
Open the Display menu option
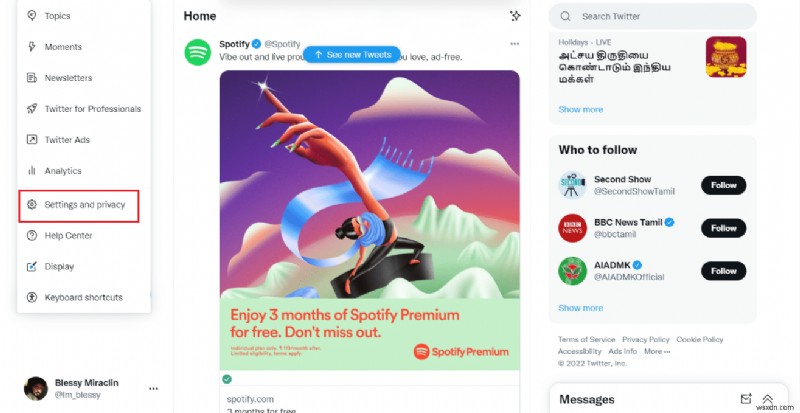59,266
